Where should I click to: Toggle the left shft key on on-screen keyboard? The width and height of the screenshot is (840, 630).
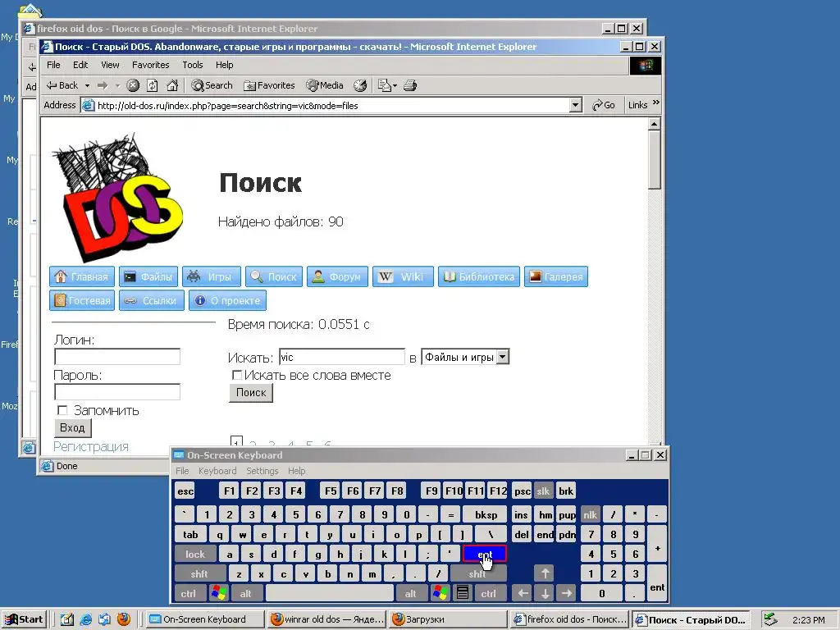(199, 573)
